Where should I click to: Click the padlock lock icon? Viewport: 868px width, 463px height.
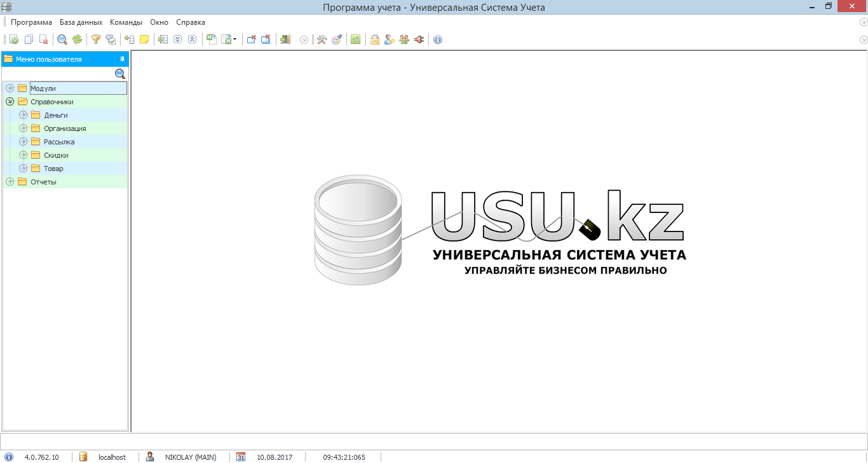point(375,39)
